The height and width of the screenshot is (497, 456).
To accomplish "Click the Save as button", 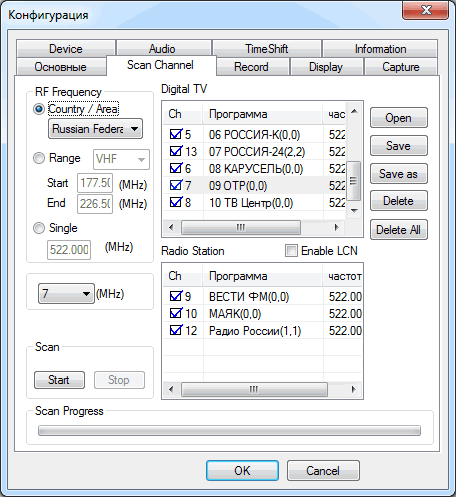I will pos(399,174).
